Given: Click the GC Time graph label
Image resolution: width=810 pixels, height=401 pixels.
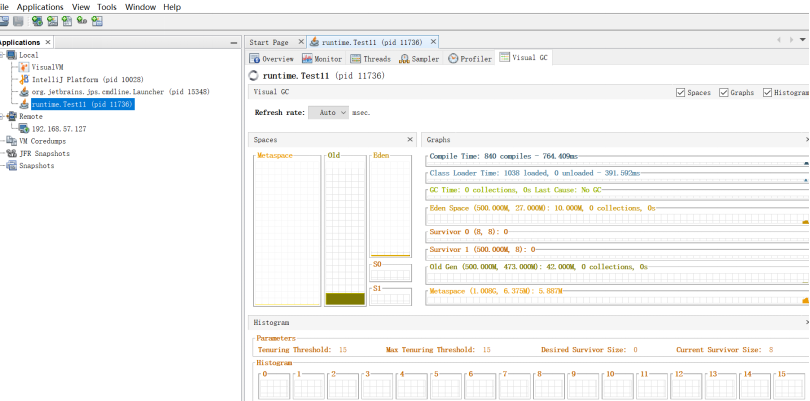Looking at the screenshot, I should pyautogui.click(x=515, y=190).
